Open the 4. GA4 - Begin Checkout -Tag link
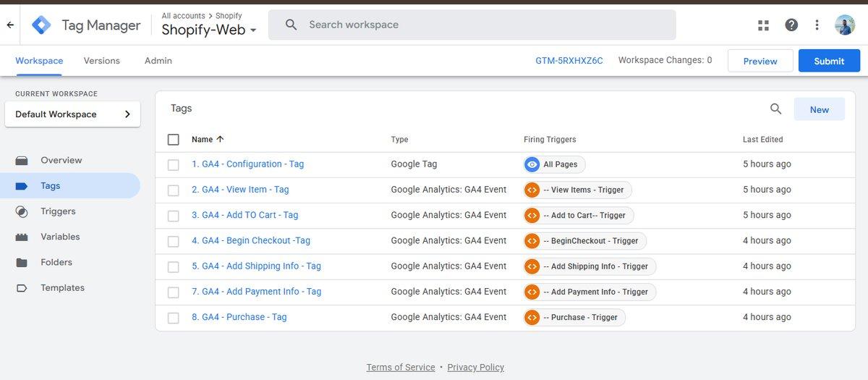 point(251,240)
